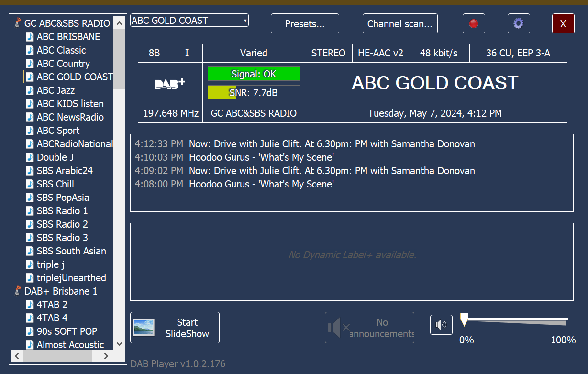Start a Channel scan
This screenshot has height=374, width=588.
[x=399, y=23]
